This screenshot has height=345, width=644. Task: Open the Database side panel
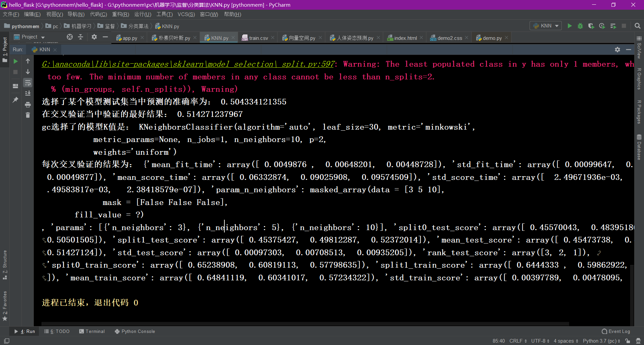[639, 147]
